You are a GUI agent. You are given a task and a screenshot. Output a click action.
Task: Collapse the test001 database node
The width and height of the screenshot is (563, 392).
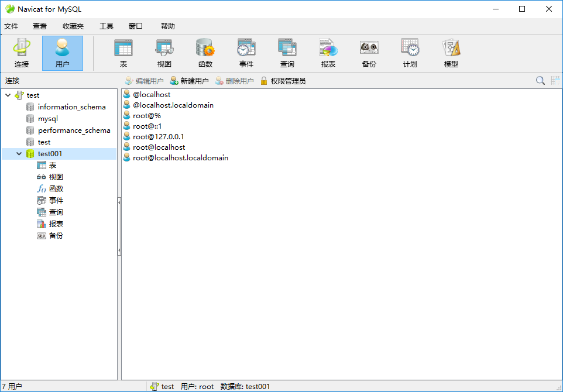pos(19,154)
